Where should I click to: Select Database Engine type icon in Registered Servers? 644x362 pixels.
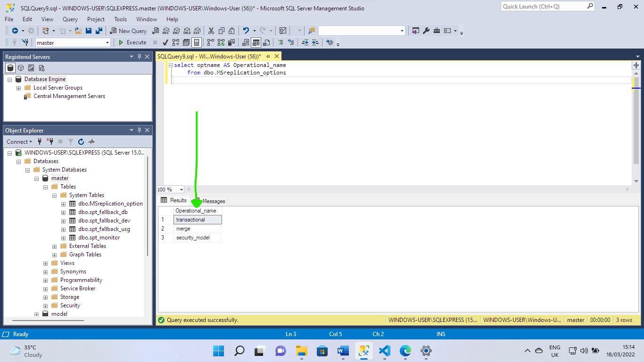point(10,68)
